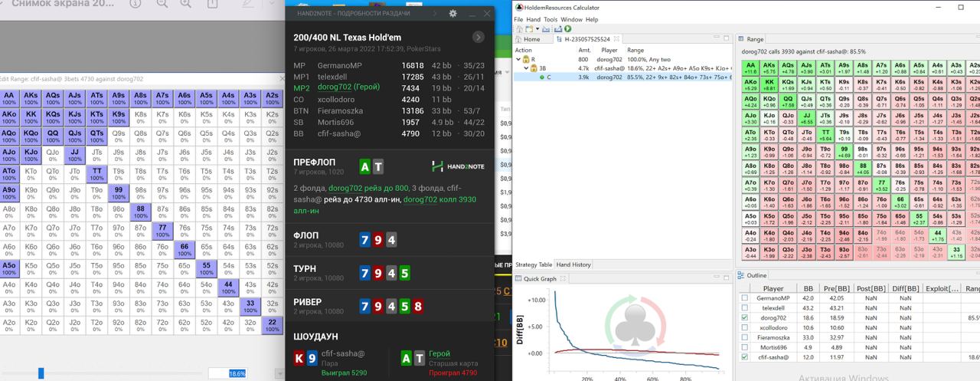The height and width of the screenshot is (381, 980).
Task: Click the TT cell in the HoldemResources Range grid
Action: click(x=826, y=135)
